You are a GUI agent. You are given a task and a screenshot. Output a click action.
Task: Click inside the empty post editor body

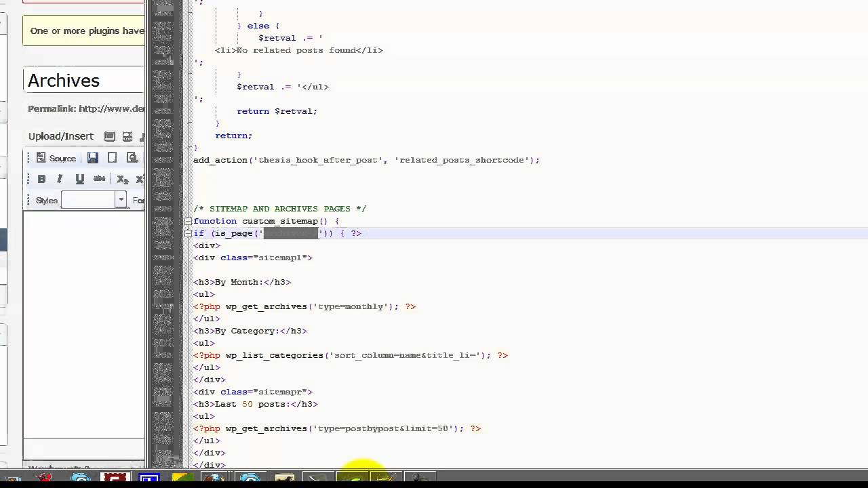[x=84, y=325]
